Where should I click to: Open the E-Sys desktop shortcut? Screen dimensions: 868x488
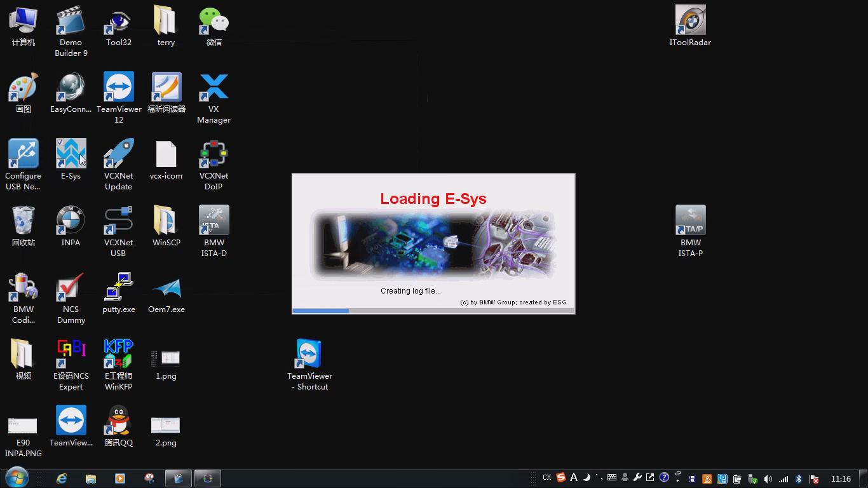71,154
